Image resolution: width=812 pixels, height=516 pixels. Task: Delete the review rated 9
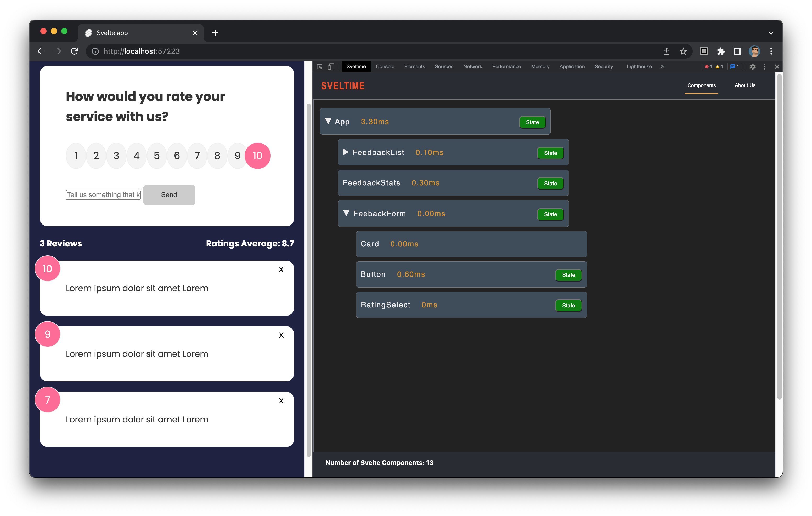281,335
